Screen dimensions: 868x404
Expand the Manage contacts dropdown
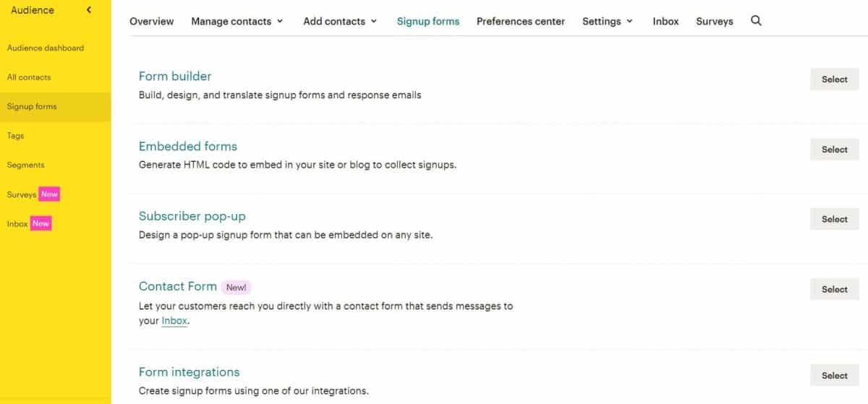[237, 21]
